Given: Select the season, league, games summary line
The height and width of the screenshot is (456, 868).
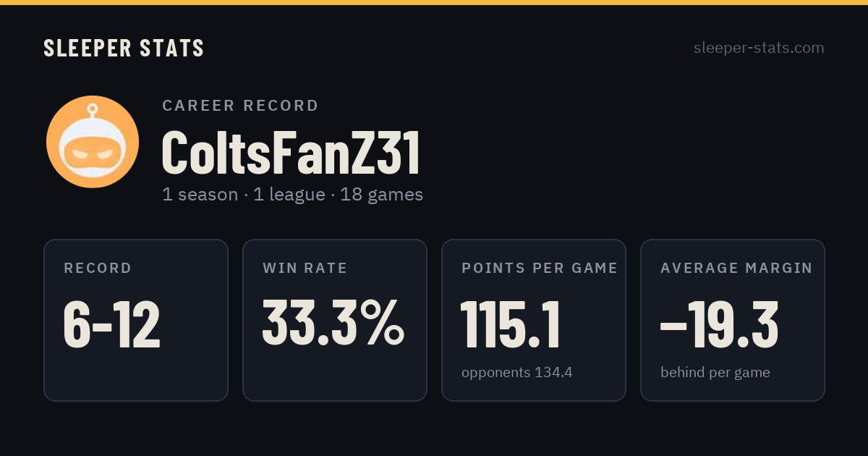Looking at the screenshot, I should 292,195.
